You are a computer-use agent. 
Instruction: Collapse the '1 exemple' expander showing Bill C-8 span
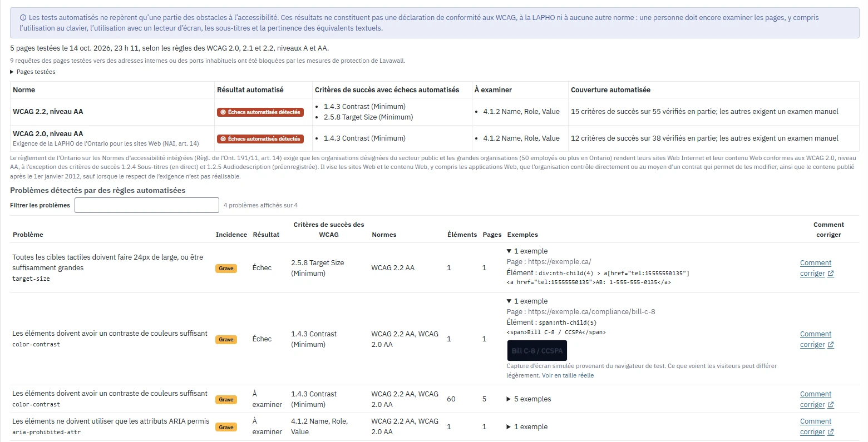pos(527,301)
